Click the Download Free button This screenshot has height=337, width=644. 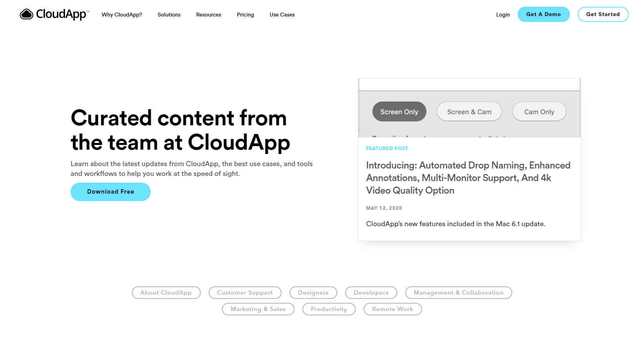111,192
